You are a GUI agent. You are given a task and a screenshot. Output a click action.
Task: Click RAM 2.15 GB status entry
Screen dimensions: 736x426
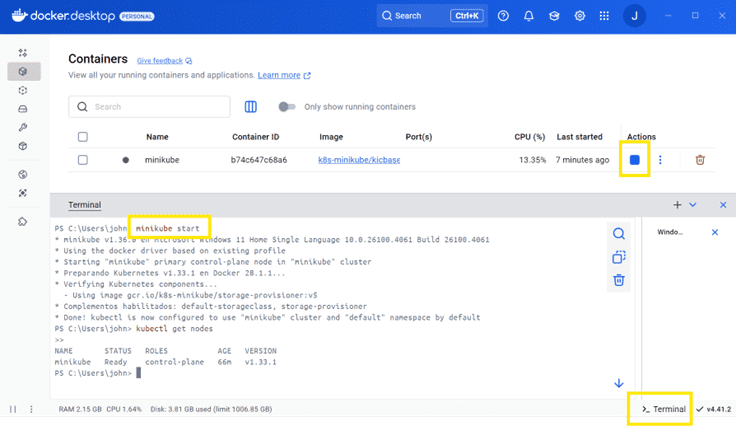tap(80, 409)
